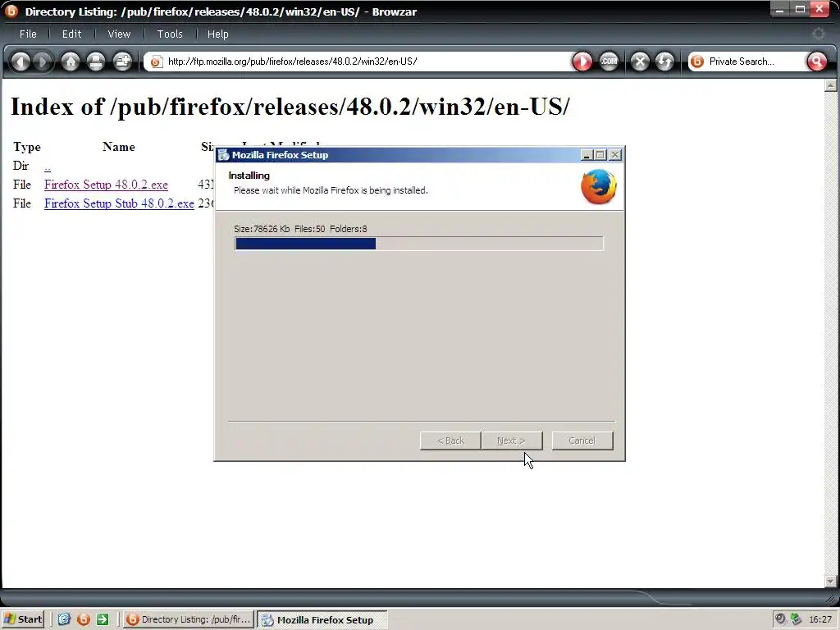Open Firefox Setup Stub 48.0.2.exe link
The height and width of the screenshot is (630, 840).
pos(119,203)
